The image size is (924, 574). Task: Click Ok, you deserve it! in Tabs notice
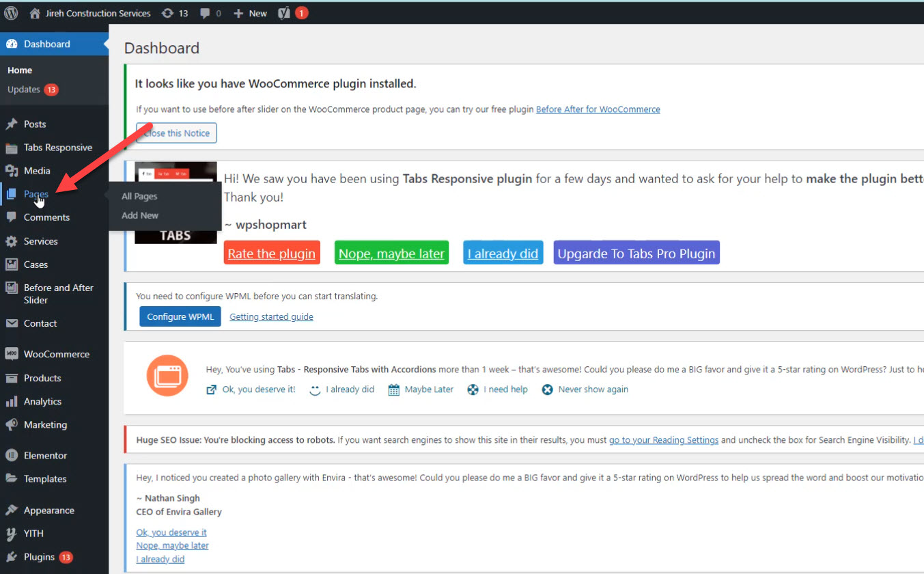pyautogui.click(x=259, y=389)
